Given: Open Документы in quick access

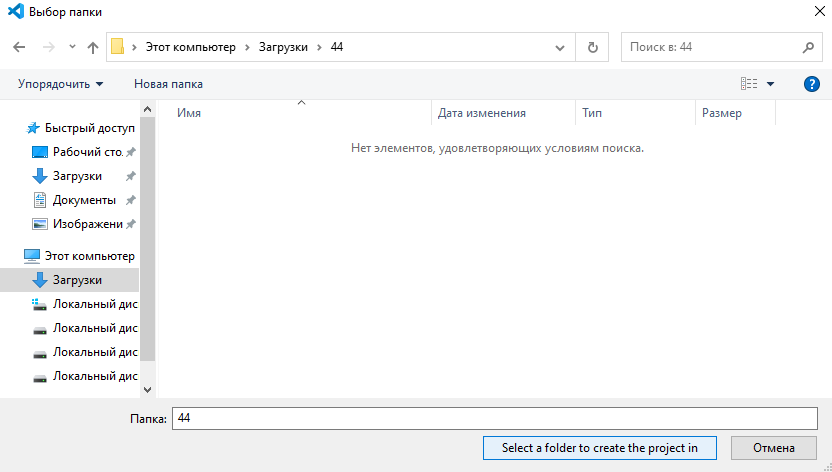Looking at the screenshot, I should coord(84,200).
